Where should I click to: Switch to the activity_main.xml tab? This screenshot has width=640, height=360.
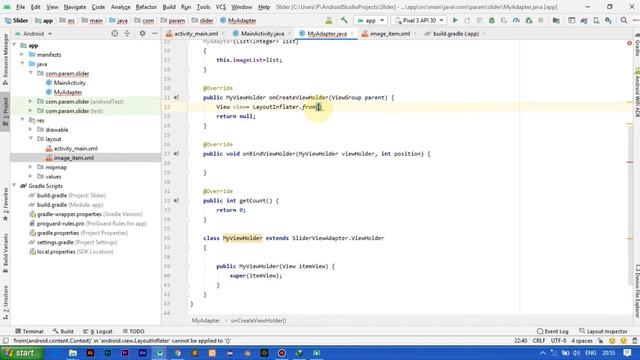point(196,34)
